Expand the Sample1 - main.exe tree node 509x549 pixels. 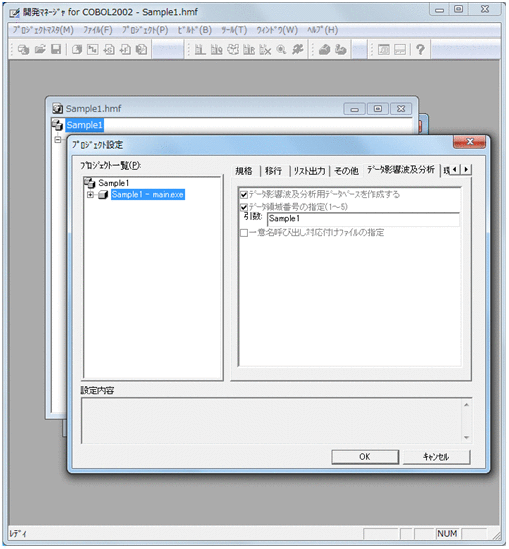click(90, 195)
